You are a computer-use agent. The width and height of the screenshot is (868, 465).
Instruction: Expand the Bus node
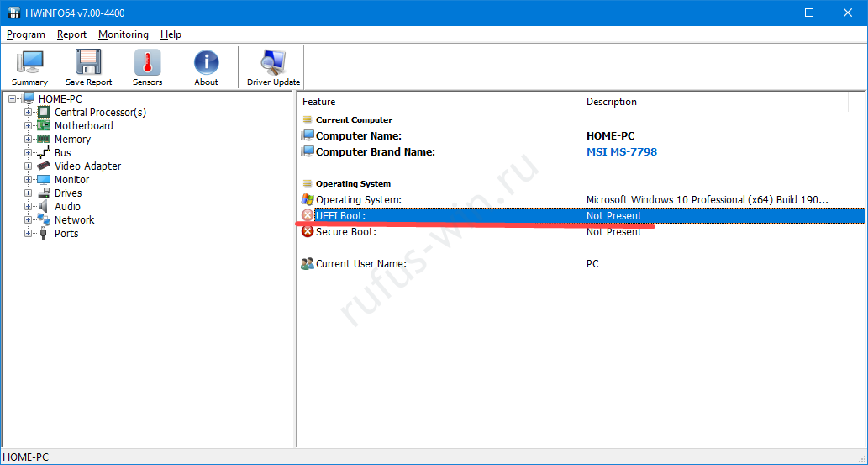pos(28,152)
